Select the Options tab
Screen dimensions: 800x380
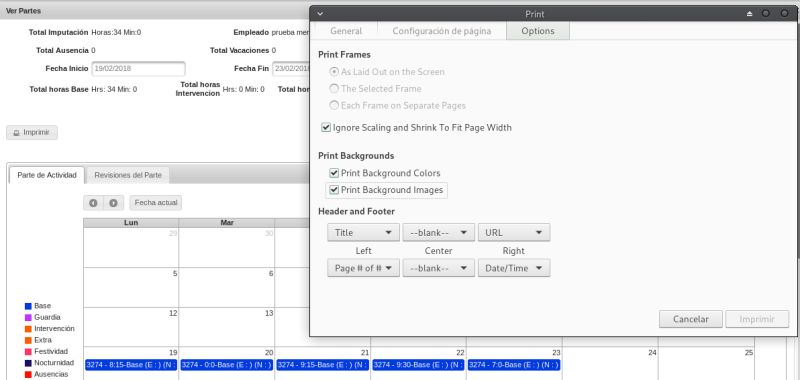point(538,31)
